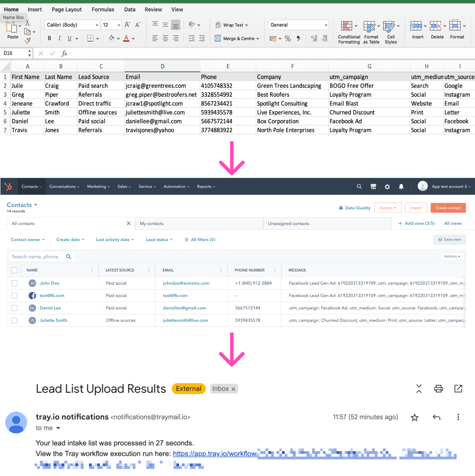475x476 pixels.
Task: Open the HubSpot marketplace icon
Action: coord(373,187)
